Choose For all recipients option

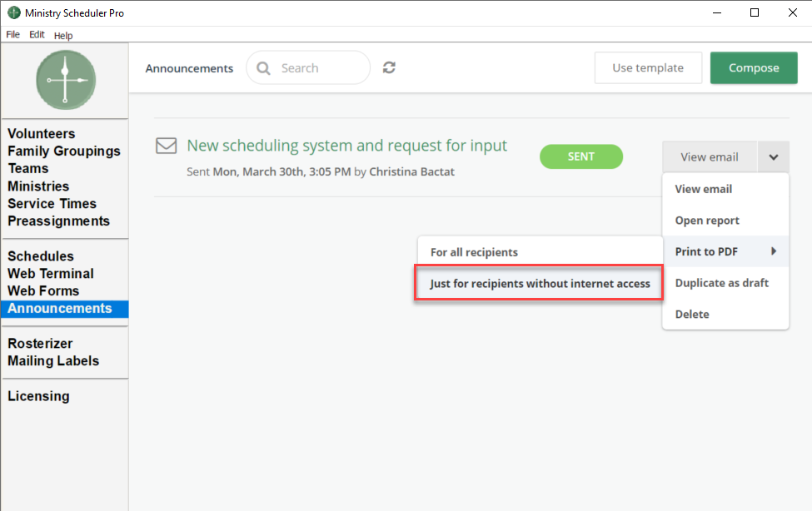pyautogui.click(x=474, y=252)
